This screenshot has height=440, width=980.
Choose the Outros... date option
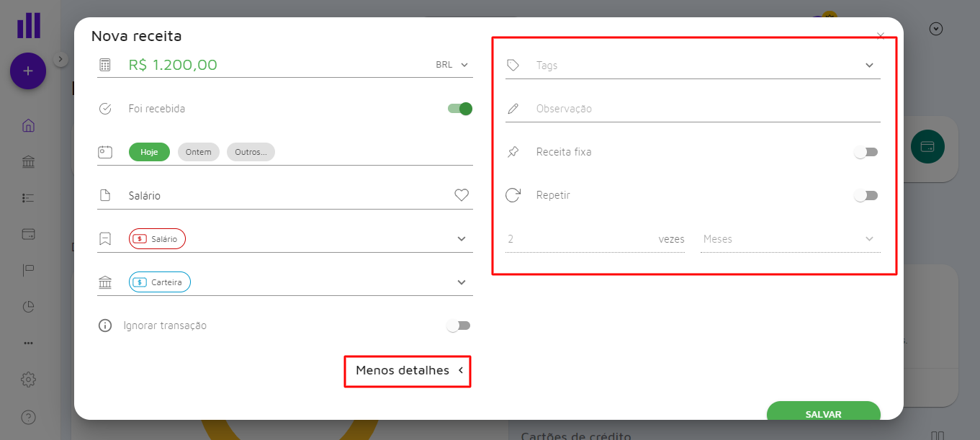[251, 152]
